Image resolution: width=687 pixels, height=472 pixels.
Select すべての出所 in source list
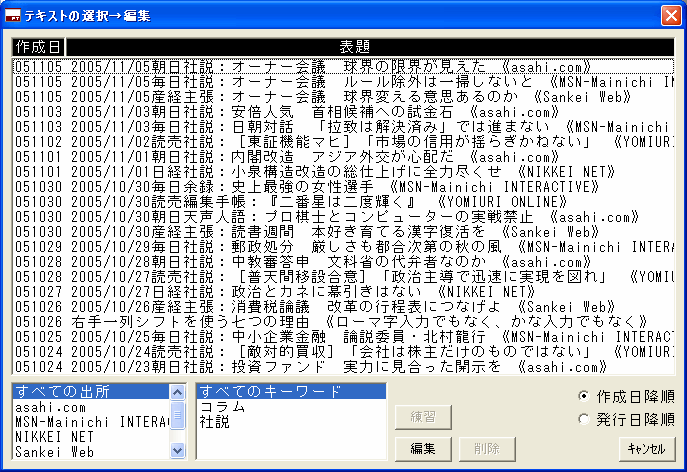pos(91,391)
